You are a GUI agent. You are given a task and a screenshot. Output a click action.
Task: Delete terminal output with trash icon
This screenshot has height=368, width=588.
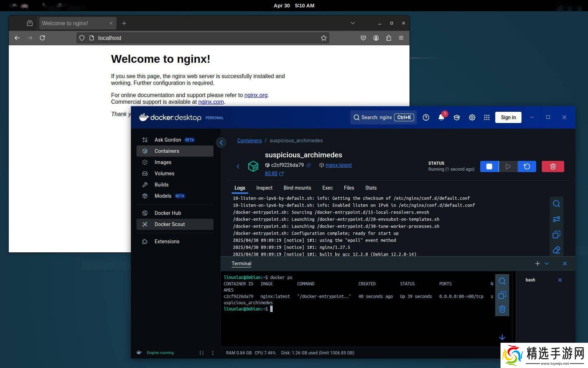coord(502,309)
